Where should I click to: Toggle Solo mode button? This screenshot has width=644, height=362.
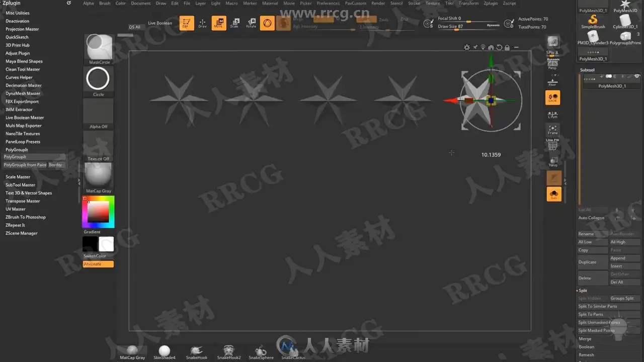tap(554, 194)
